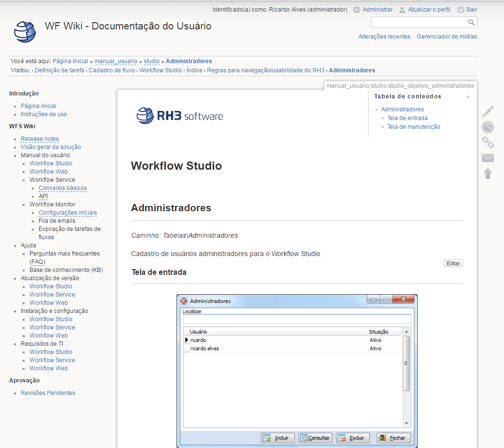This screenshot has width=504, height=448.
Task: Click the Sair logout link
Action: click(471, 10)
